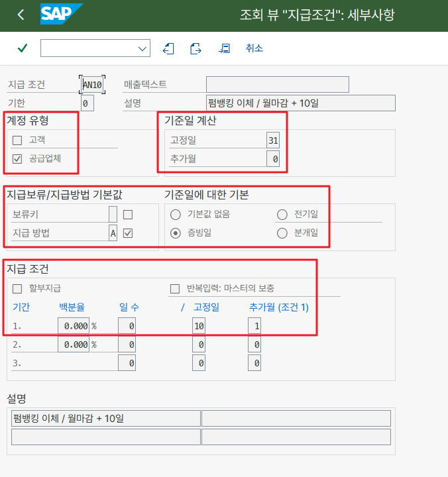Toggle 반복입력: 마스터의 보충 checkbox
This screenshot has width=448, height=477.
click(175, 289)
